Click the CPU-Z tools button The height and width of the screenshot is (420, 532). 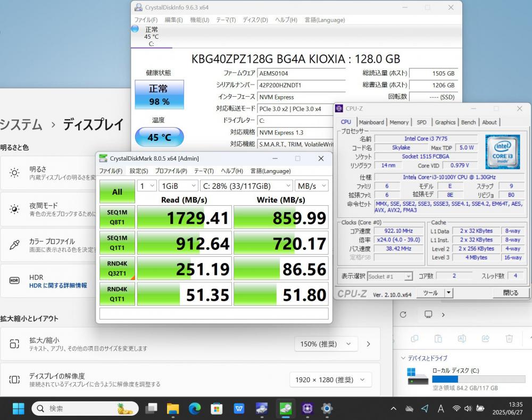coord(430,292)
